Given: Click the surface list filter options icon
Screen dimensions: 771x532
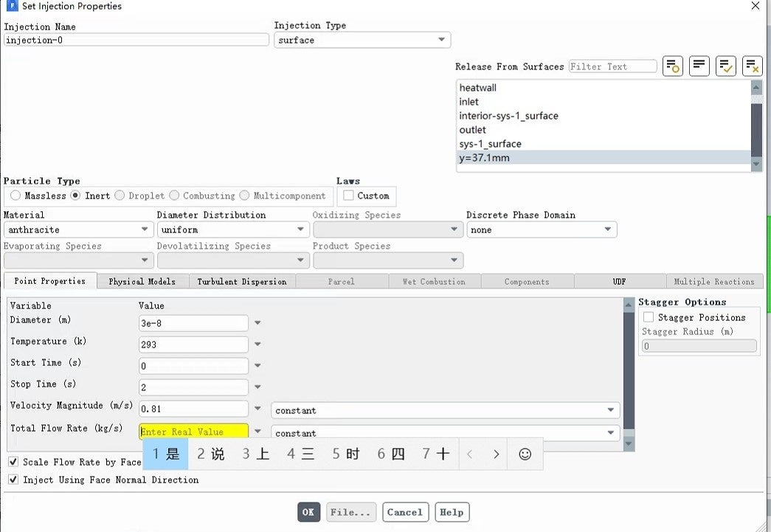Looking at the screenshot, I should (673, 66).
